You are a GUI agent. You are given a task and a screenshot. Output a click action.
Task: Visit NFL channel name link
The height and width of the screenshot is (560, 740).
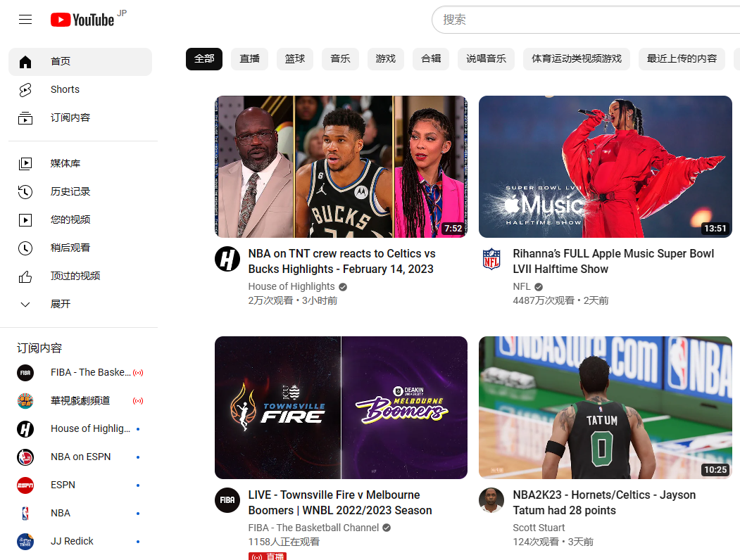(522, 286)
